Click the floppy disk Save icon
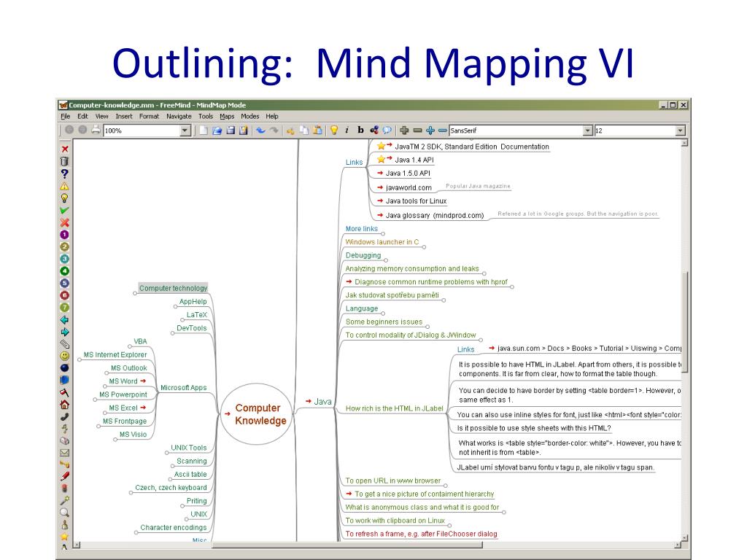Viewport: 747px width, 560px height. coord(231,130)
